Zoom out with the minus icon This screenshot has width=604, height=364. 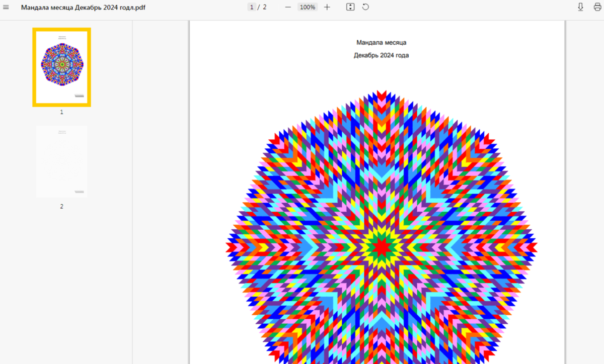click(x=288, y=7)
